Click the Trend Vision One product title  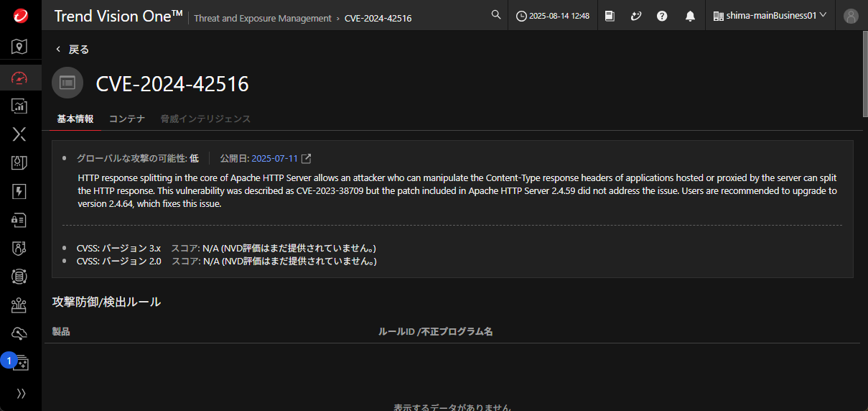(x=118, y=16)
